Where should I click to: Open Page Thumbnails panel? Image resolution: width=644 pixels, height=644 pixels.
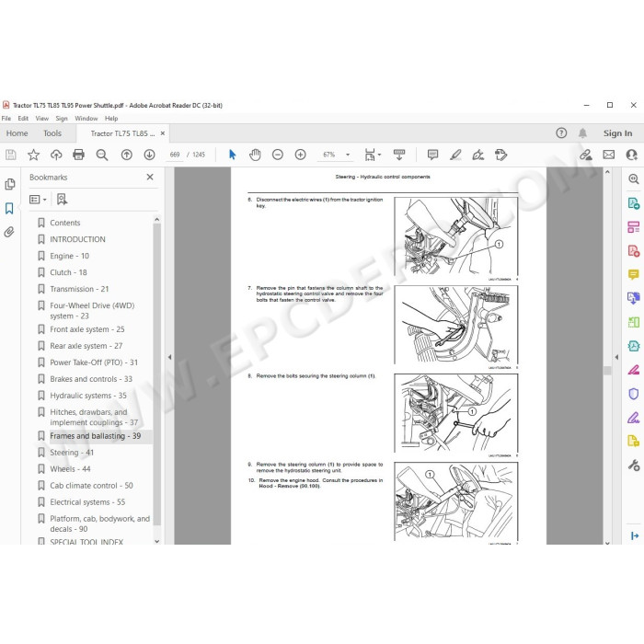tap(10, 184)
